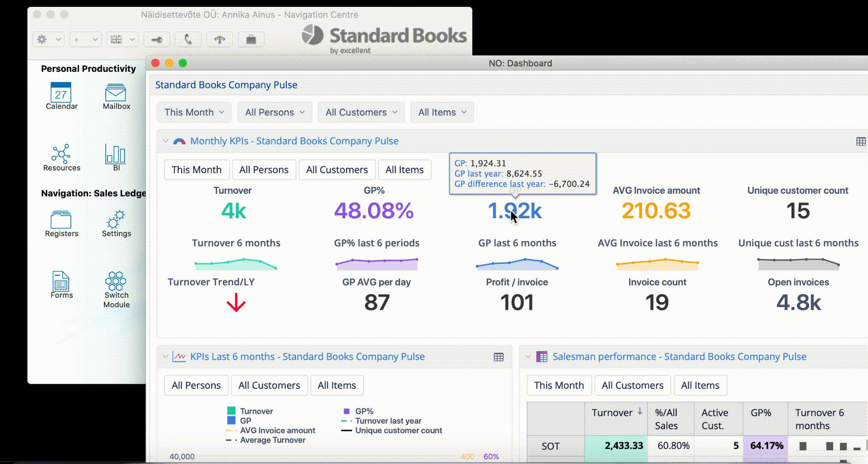Collapse the Salesman performance section
This screenshot has height=464, width=868.
pos(528,357)
